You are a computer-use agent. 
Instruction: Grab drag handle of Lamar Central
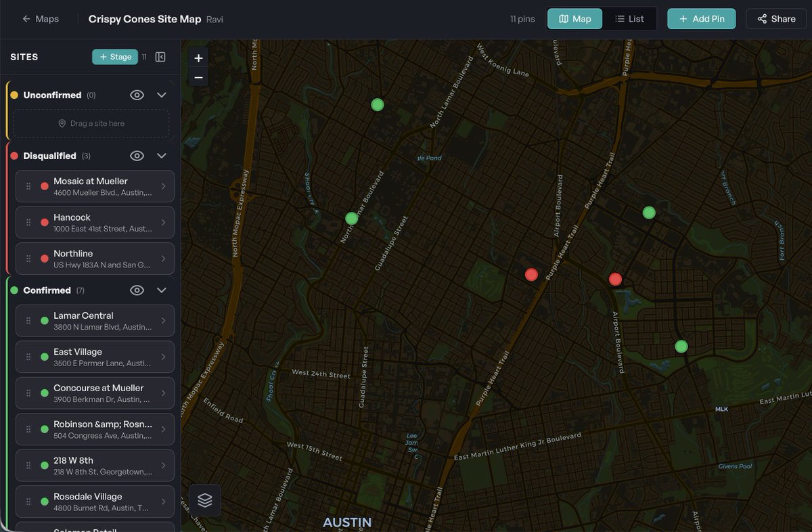coord(28,321)
